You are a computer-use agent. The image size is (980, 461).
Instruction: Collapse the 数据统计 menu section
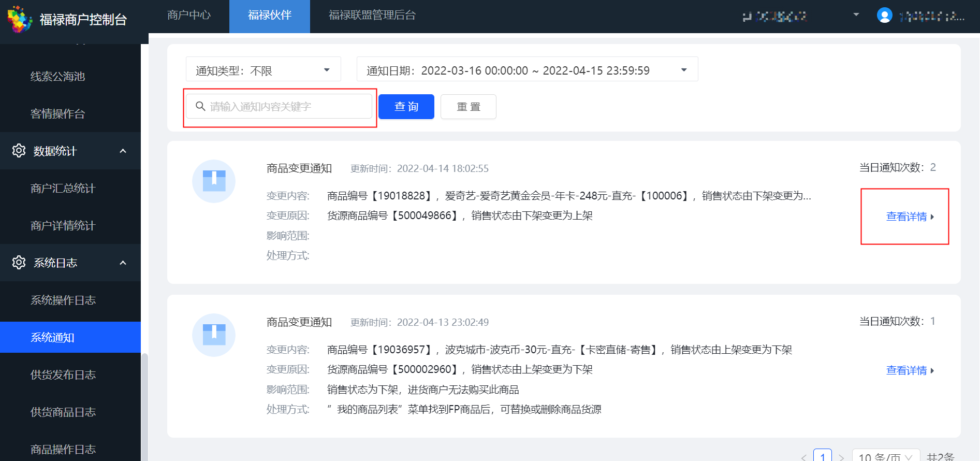pos(123,151)
